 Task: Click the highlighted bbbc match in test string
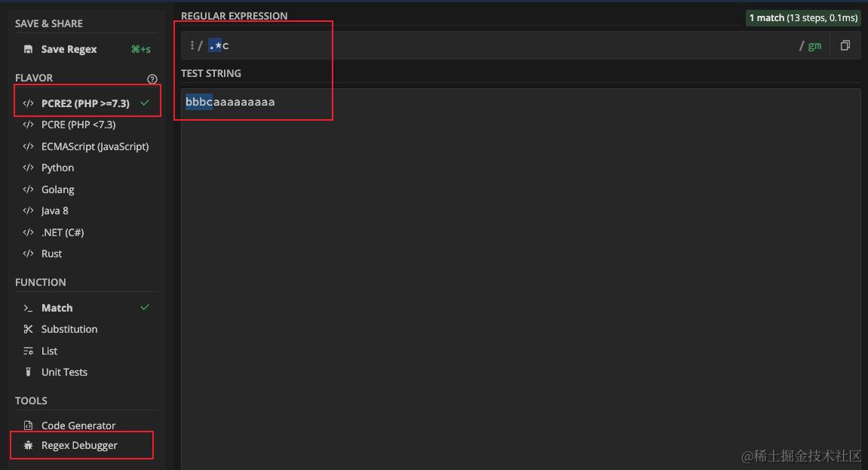(x=199, y=102)
